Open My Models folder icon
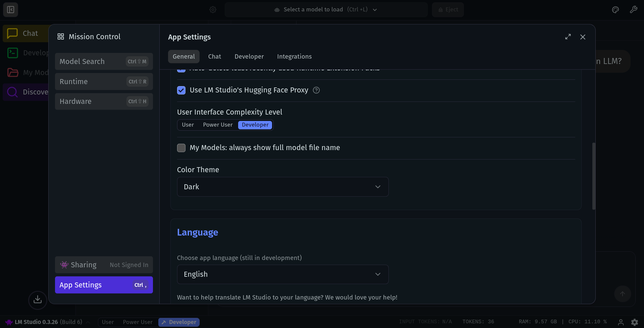The height and width of the screenshot is (328, 644). 13,72
